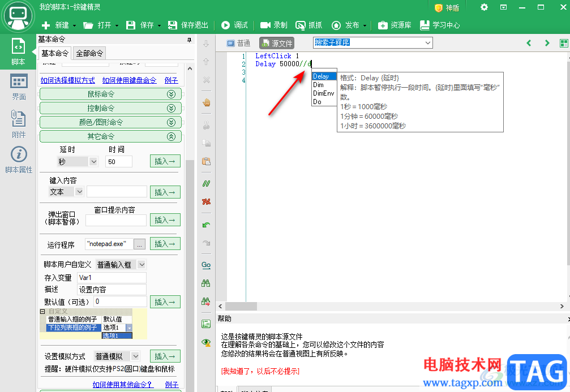Open 如何使用键盘命令 help link

tap(130, 80)
